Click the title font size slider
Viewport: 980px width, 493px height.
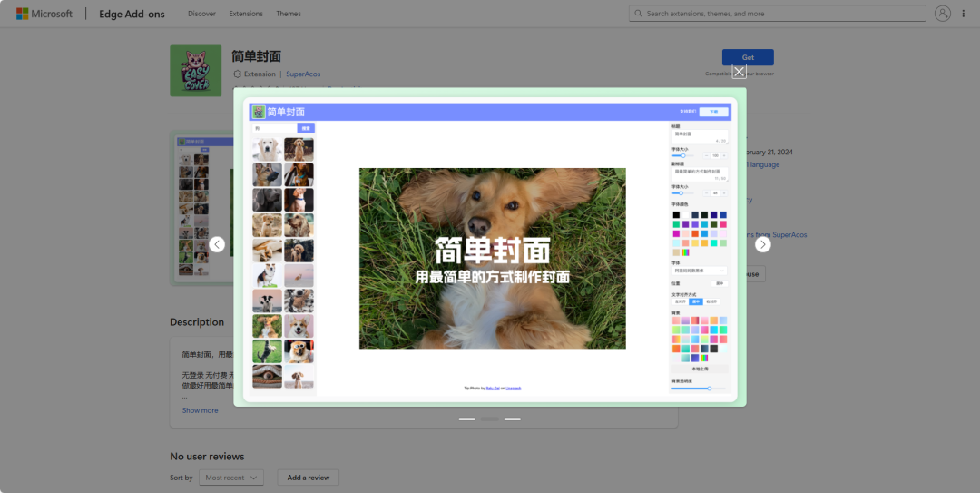click(682, 155)
